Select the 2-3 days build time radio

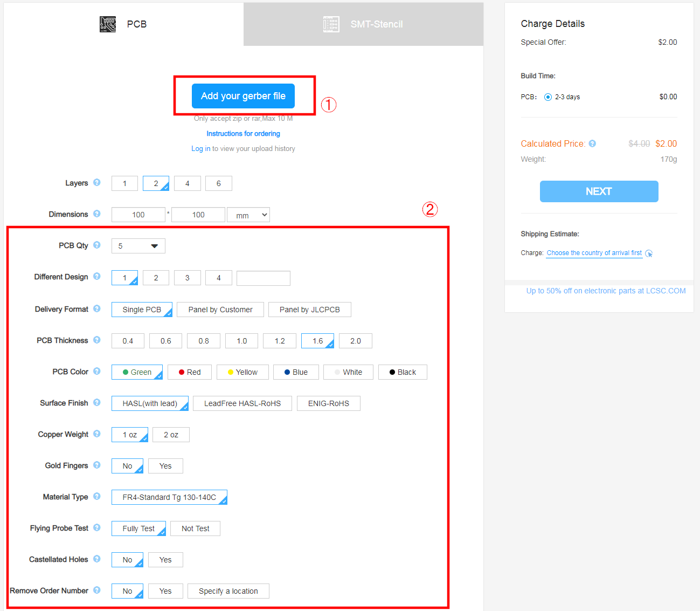tap(548, 97)
